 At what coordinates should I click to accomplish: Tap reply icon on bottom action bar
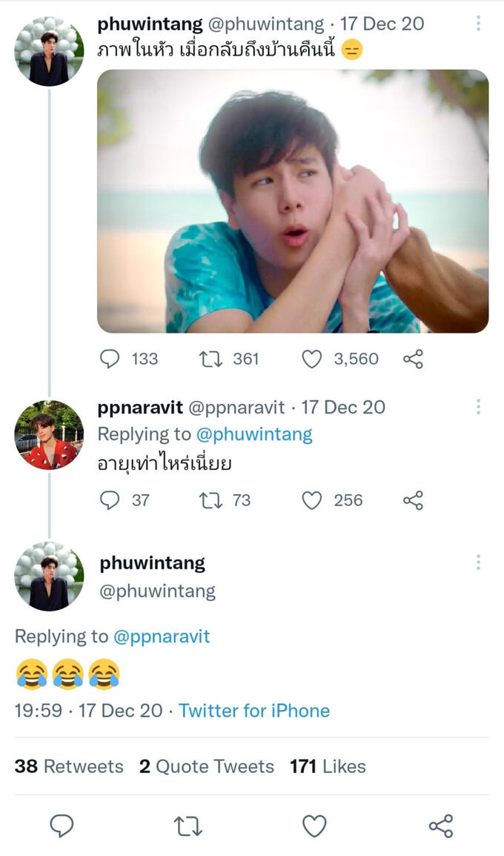point(62,826)
